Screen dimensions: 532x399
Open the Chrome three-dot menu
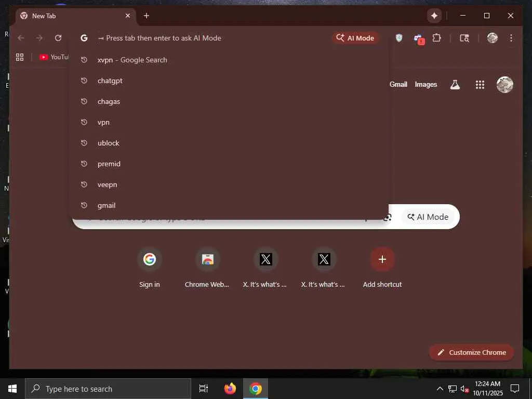tap(511, 38)
